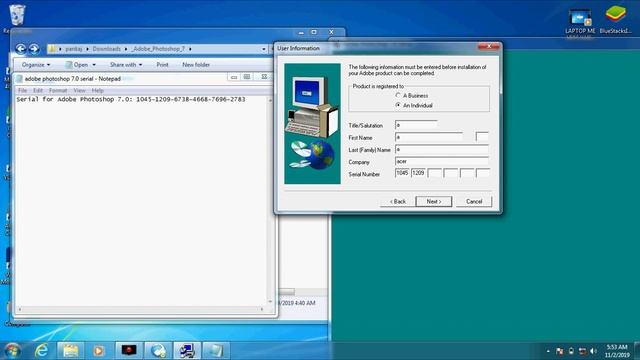The image size is (640, 360).
Task: Click the Notepad title bar document icon
Action: 19,79
